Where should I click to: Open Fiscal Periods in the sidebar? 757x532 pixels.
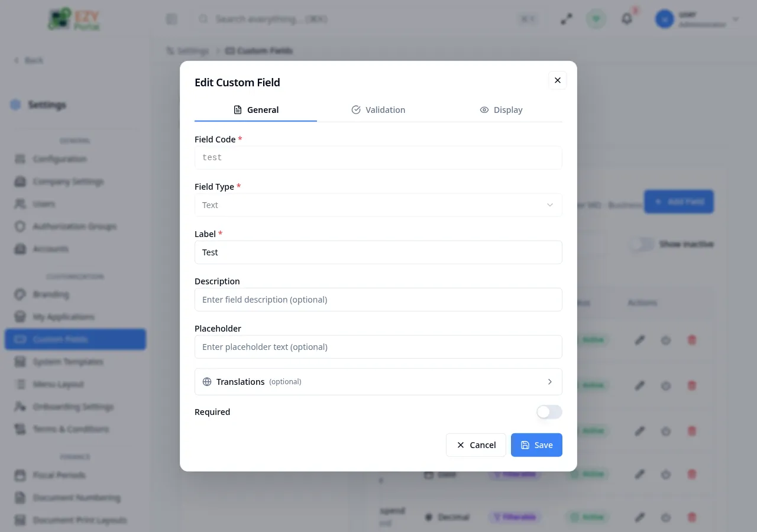[75, 475]
